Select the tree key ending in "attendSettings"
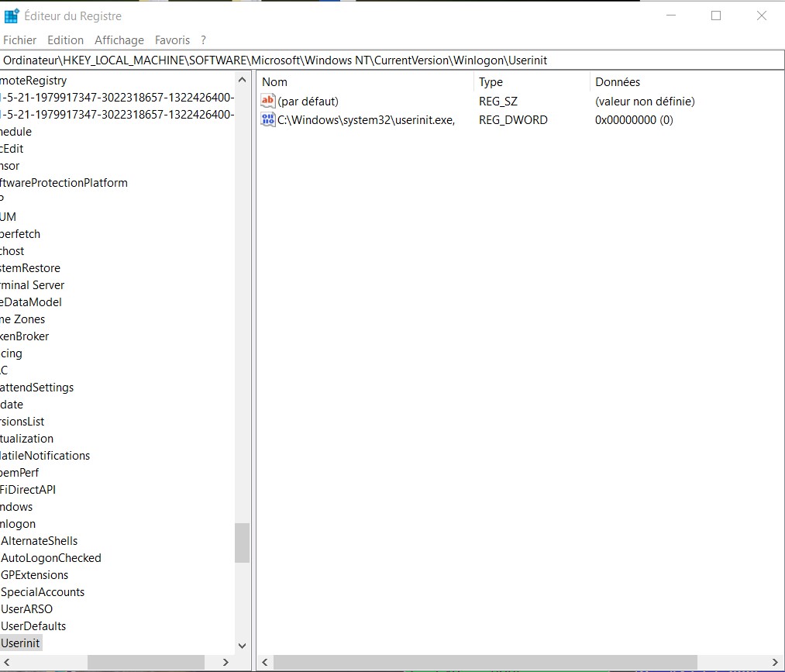This screenshot has height=672, width=785. 37,387
